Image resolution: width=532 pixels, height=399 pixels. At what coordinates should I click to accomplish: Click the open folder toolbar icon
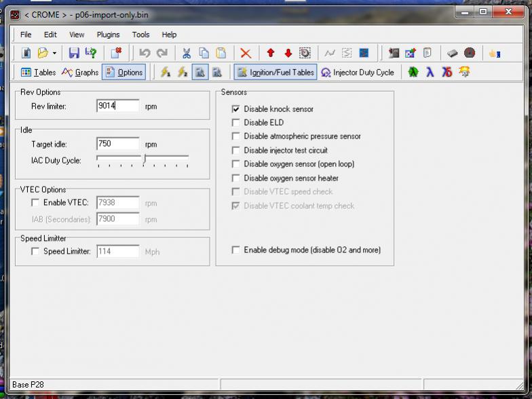(43, 53)
